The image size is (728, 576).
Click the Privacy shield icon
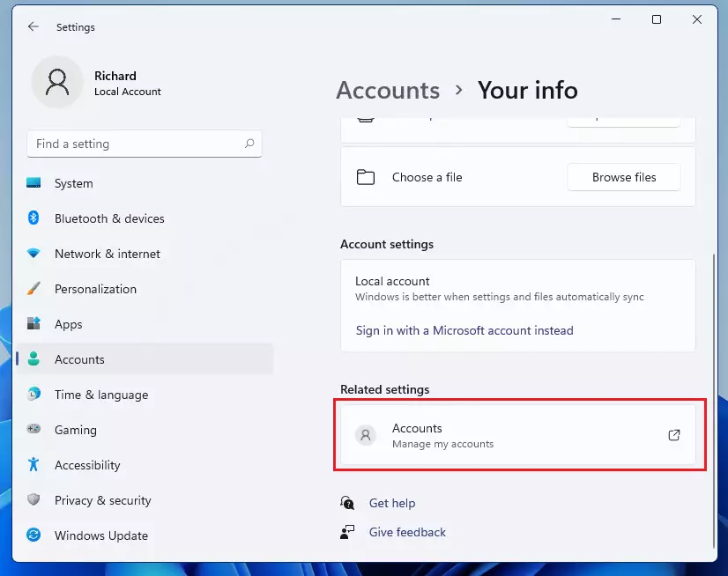pyautogui.click(x=33, y=499)
